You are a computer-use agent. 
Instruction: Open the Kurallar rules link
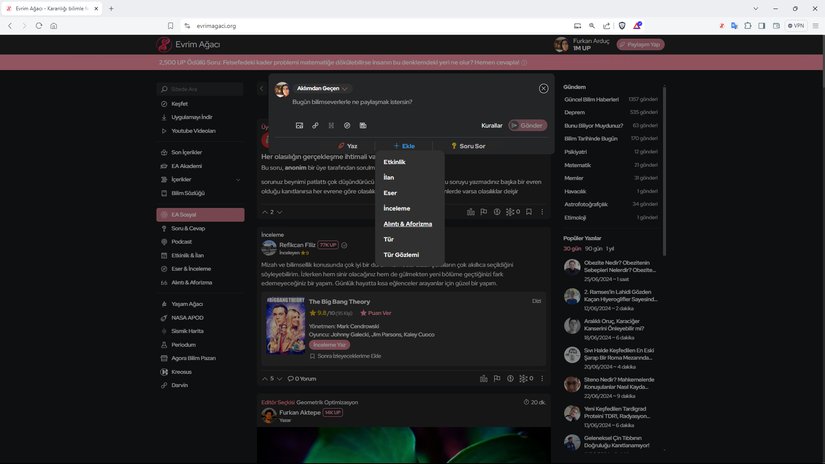492,125
